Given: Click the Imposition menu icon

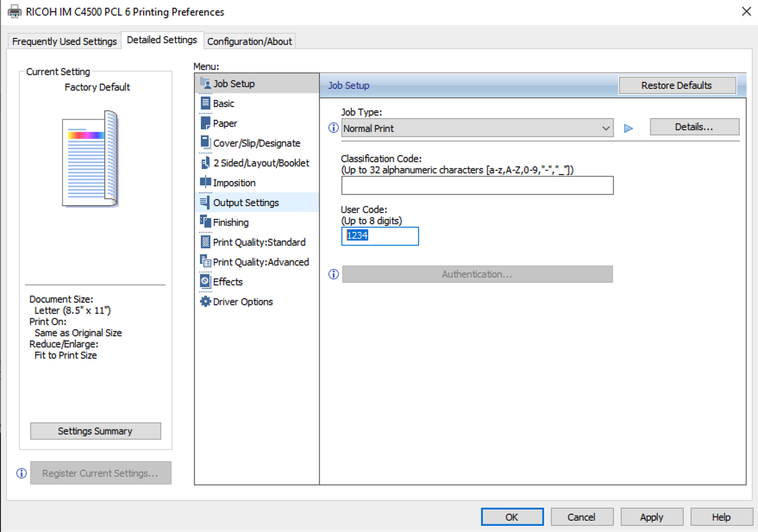Looking at the screenshot, I should 205,182.
